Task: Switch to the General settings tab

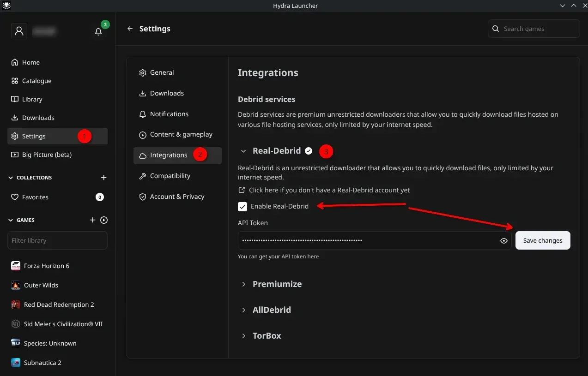Action: pos(177,72)
